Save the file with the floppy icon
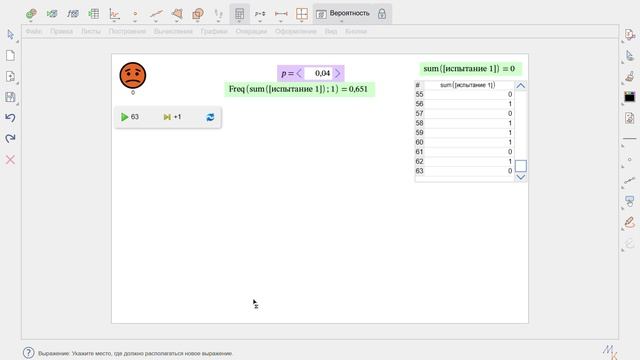The height and width of the screenshot is (360, 640). click(11, 97)
